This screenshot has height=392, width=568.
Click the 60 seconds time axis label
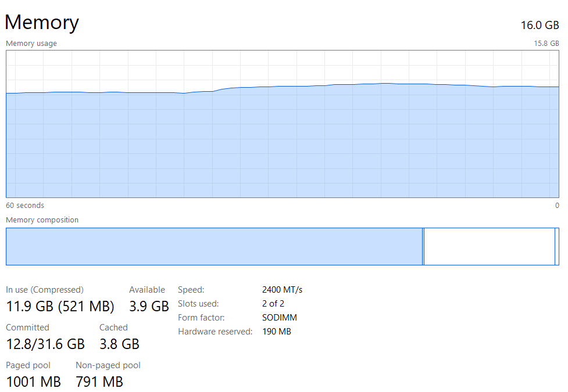25,206
